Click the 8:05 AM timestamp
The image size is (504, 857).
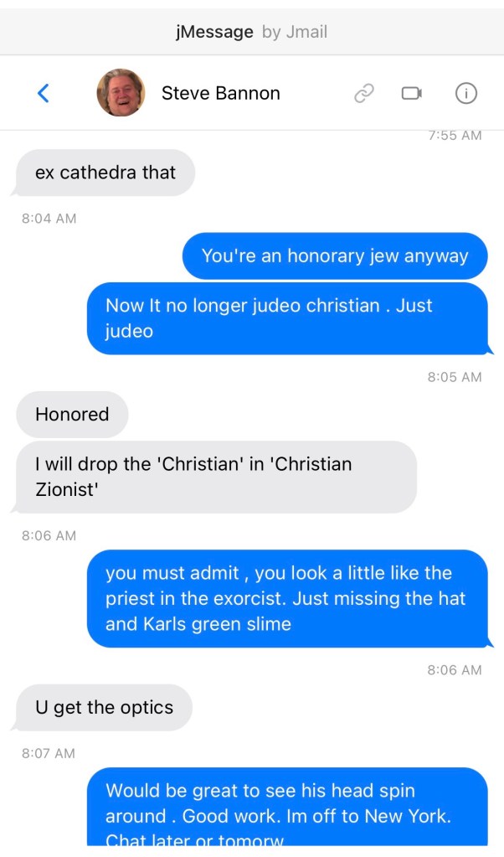pyautogui.click(x=454, y=377)
